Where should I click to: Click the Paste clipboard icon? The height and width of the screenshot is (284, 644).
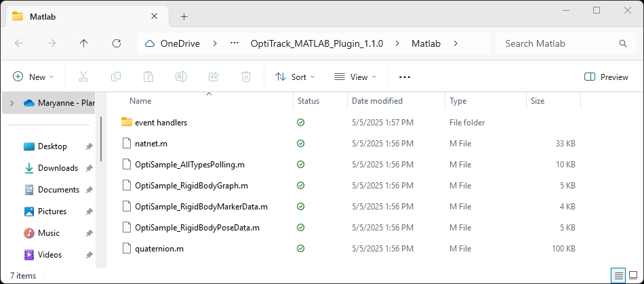148,77
